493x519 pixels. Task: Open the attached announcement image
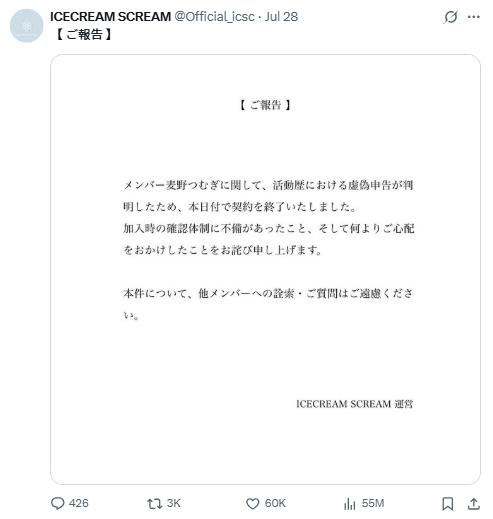pyautogui.click(x=265, y=269)
